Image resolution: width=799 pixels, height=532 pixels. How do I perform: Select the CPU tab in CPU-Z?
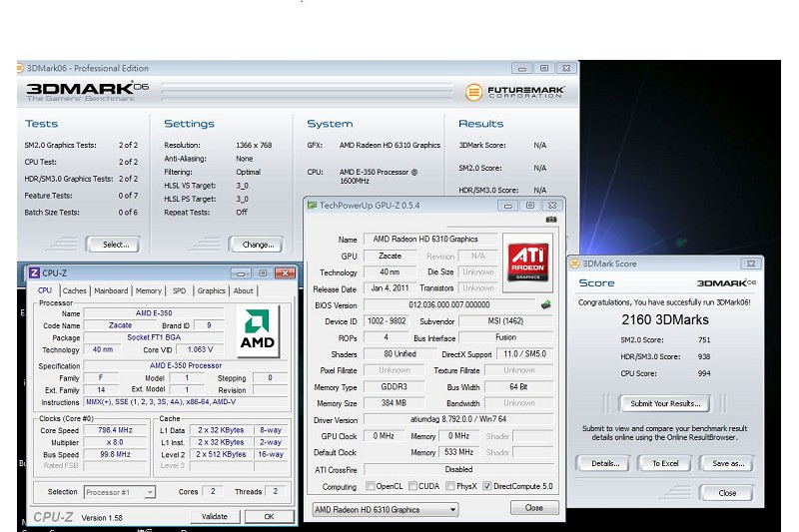coord(45,290)
